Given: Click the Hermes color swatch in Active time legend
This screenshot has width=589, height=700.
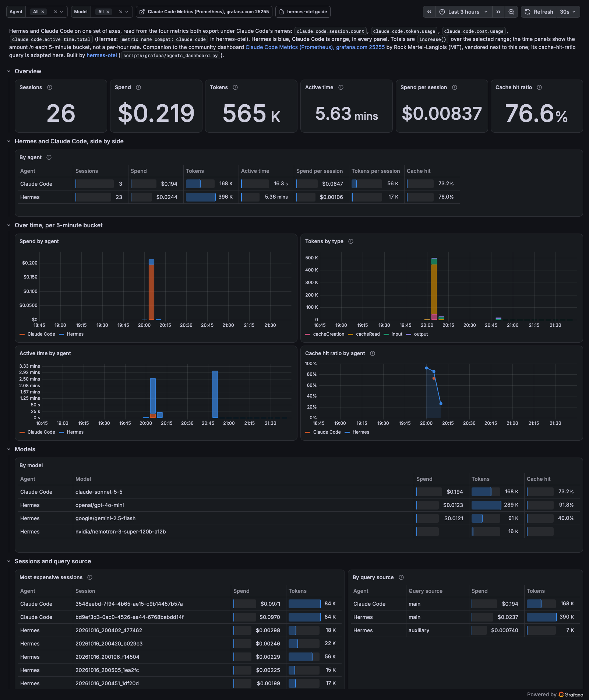Looking at the screenshot, I should pos(61,432).
